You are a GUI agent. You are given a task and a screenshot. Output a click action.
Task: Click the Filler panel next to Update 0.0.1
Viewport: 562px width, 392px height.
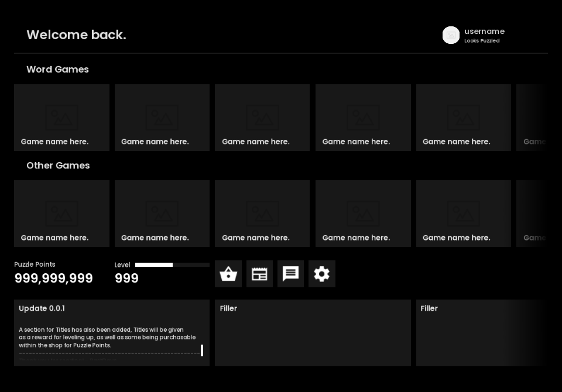313,333
